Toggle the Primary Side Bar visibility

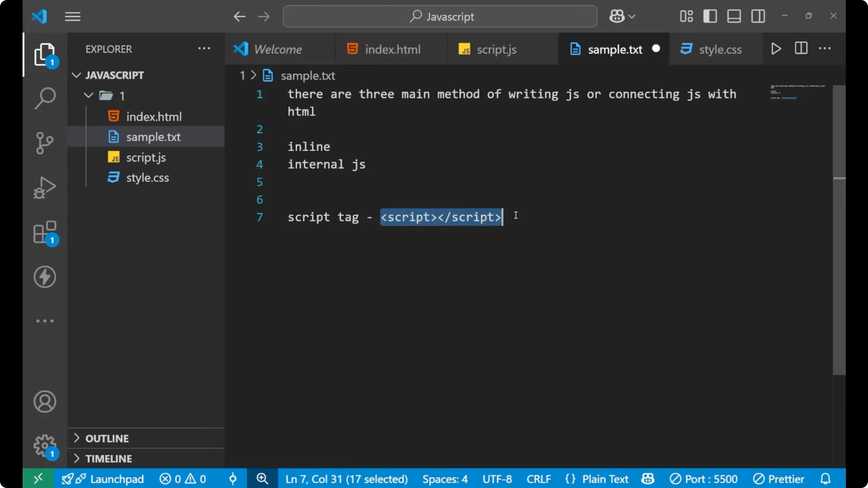point(710,16)
